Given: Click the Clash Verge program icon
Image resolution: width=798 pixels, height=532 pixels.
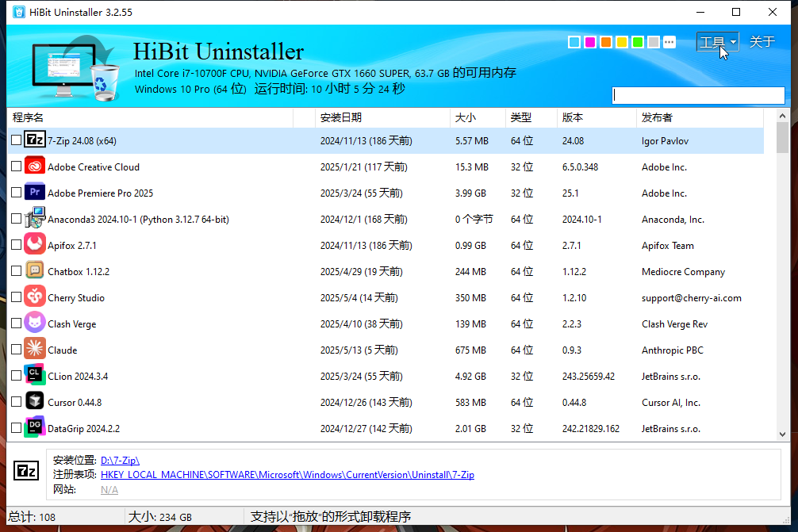Looking at the screenshot, I should pos(34,323).
